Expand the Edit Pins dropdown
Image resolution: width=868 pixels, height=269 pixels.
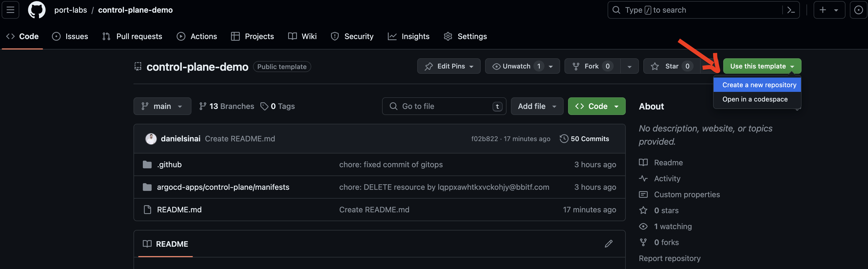click(449, 66)
